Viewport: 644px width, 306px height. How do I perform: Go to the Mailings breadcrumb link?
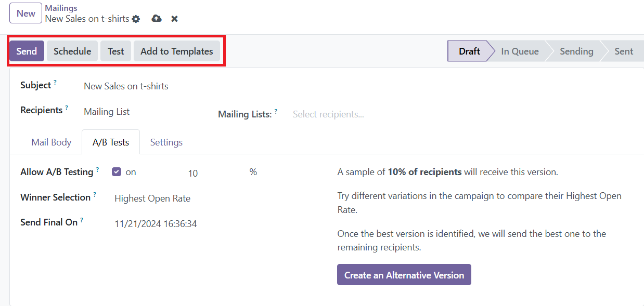pyautogui.click(x=61, y=8)
